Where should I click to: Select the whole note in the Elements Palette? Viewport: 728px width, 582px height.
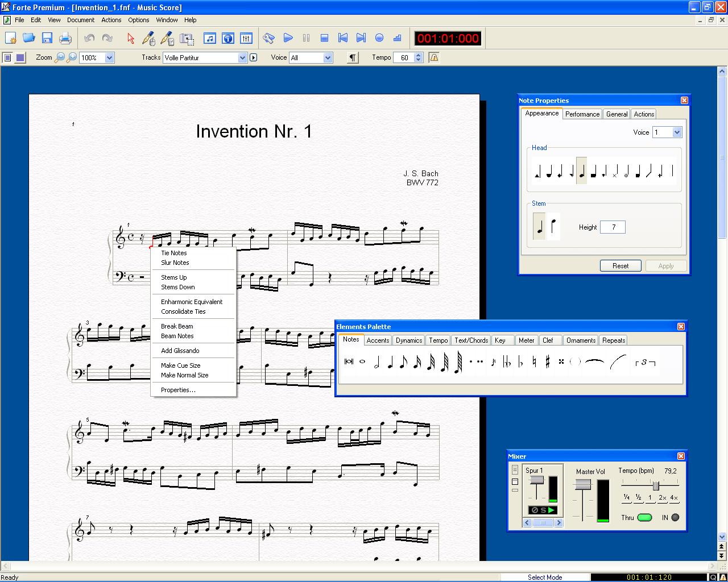click(x=362, y=362)
